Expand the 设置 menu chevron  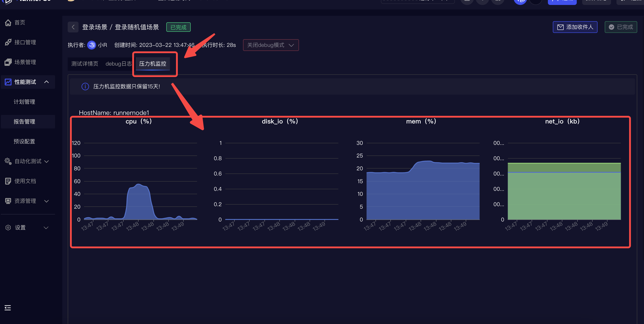tap(46, 228)
